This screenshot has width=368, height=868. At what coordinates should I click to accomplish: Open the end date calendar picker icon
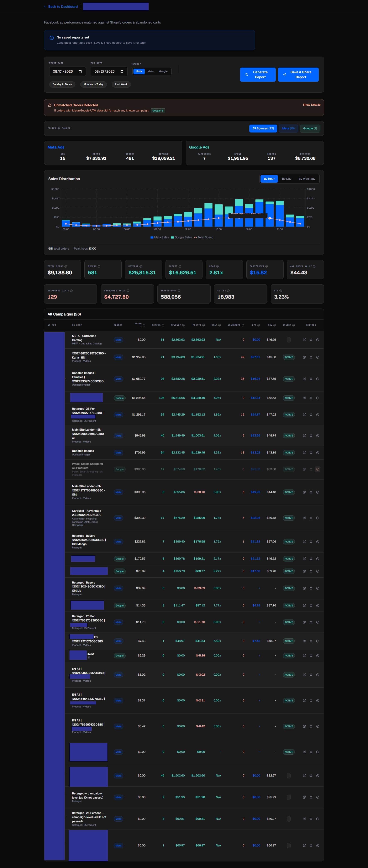[x=122, y=71]
